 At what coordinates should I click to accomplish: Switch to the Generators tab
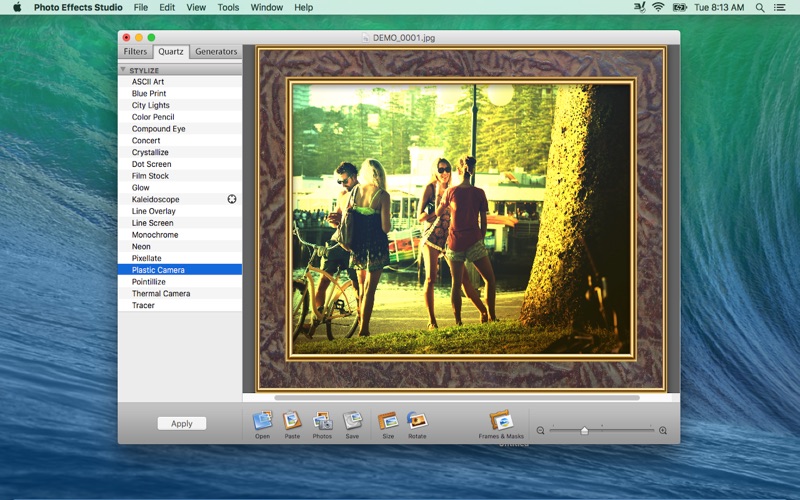point(216,51)
